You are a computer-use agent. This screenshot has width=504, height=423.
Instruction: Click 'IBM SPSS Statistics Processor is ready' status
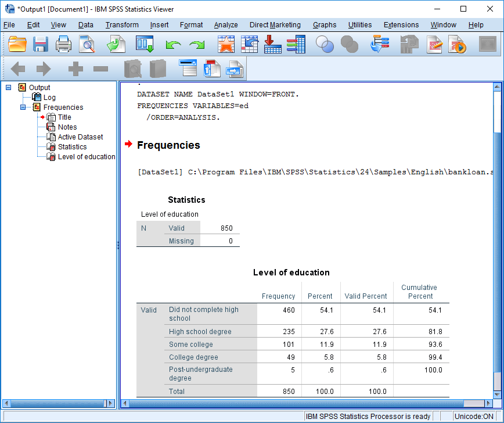coord(368,417)
